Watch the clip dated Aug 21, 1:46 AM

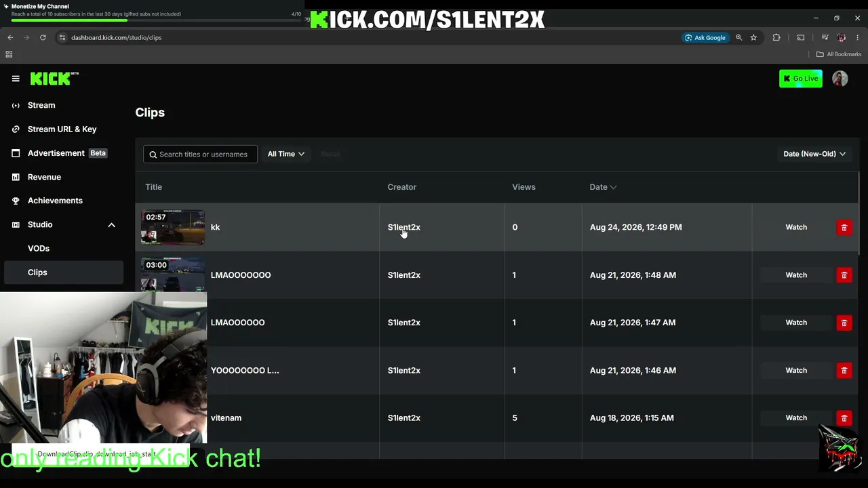click(796, 371)
